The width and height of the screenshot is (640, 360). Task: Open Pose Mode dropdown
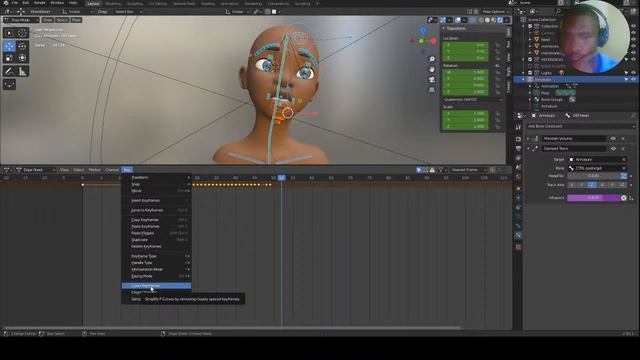pyautogui.click(x=21, y=20)
